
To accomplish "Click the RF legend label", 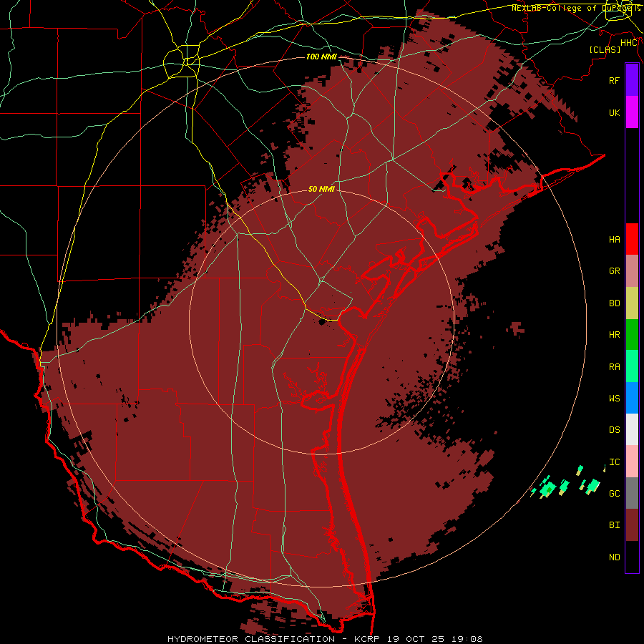I will [x=614, y=80].
